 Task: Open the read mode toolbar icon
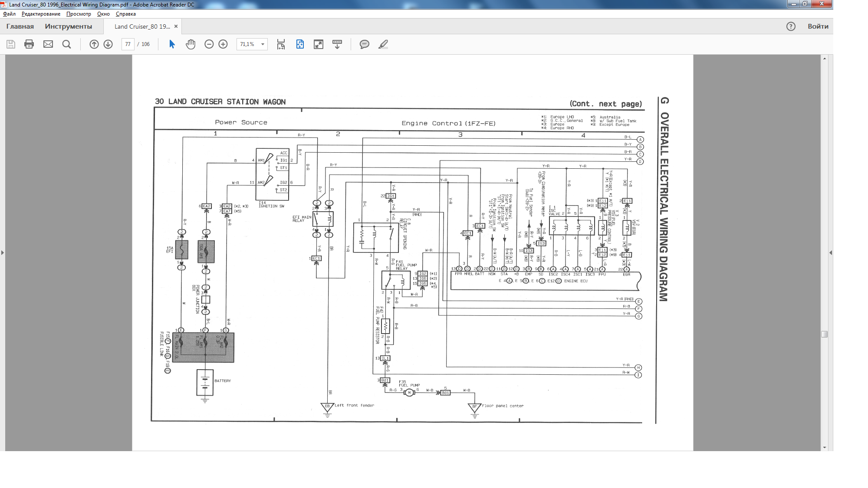pos(337,44)
